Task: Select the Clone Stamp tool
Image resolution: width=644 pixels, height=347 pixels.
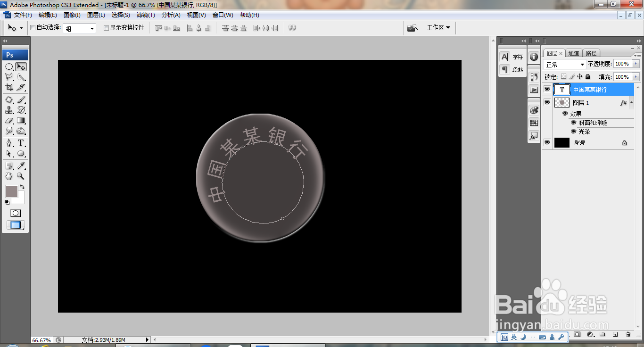Action: tap(9, 110)
